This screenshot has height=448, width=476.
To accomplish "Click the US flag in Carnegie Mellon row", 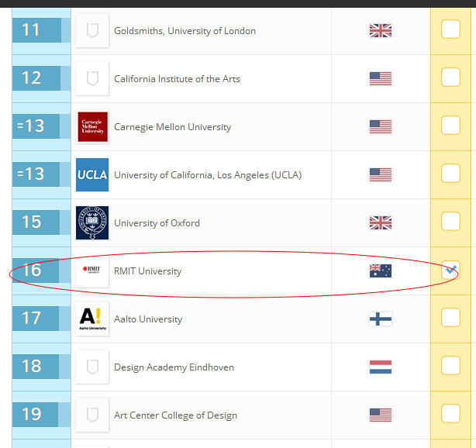I will tap(381, 127).
